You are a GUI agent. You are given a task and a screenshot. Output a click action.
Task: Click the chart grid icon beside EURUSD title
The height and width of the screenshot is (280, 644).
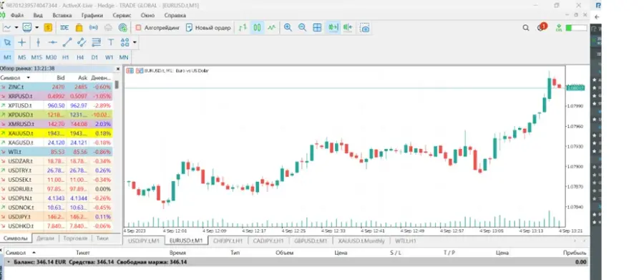(x=130, y=71)
